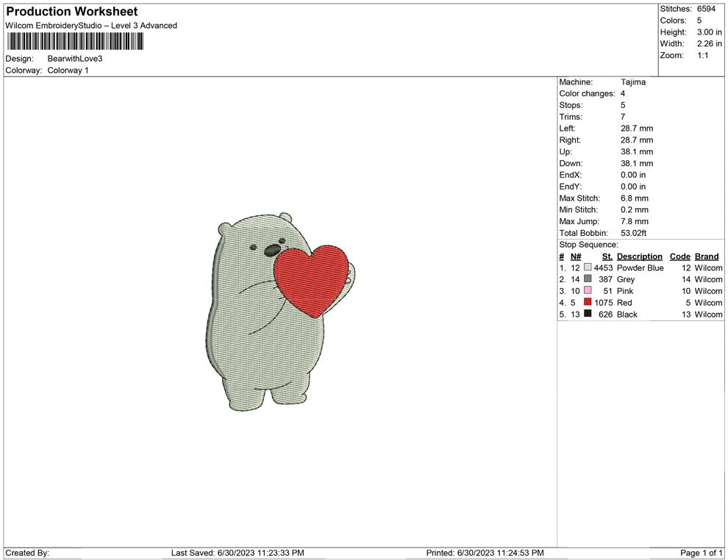
Task: Click the bear embroidery design preview
Action: point(280,312)
